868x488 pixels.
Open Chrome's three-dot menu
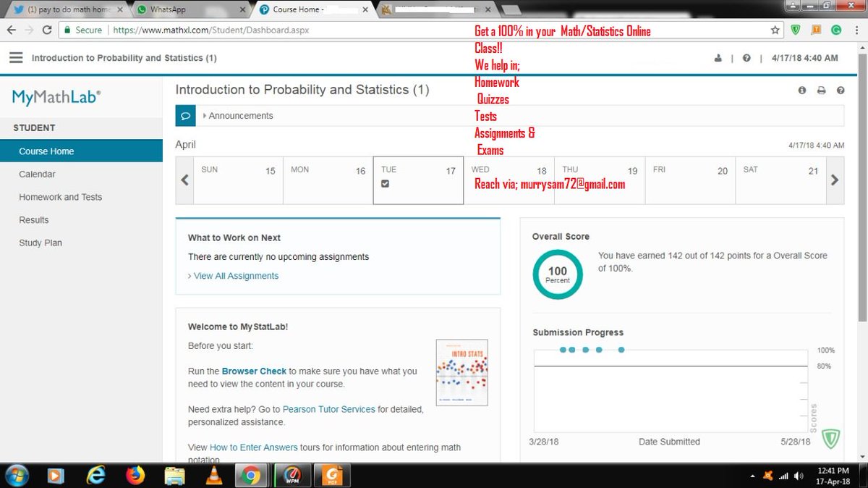pos(856,30)
